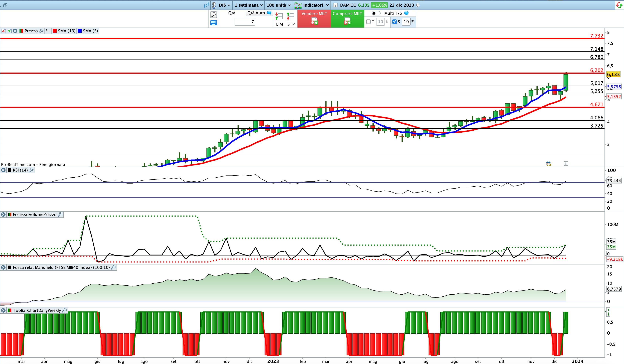
Task: Open the DIS ticker dropdown
Action: tap(224, 5)
